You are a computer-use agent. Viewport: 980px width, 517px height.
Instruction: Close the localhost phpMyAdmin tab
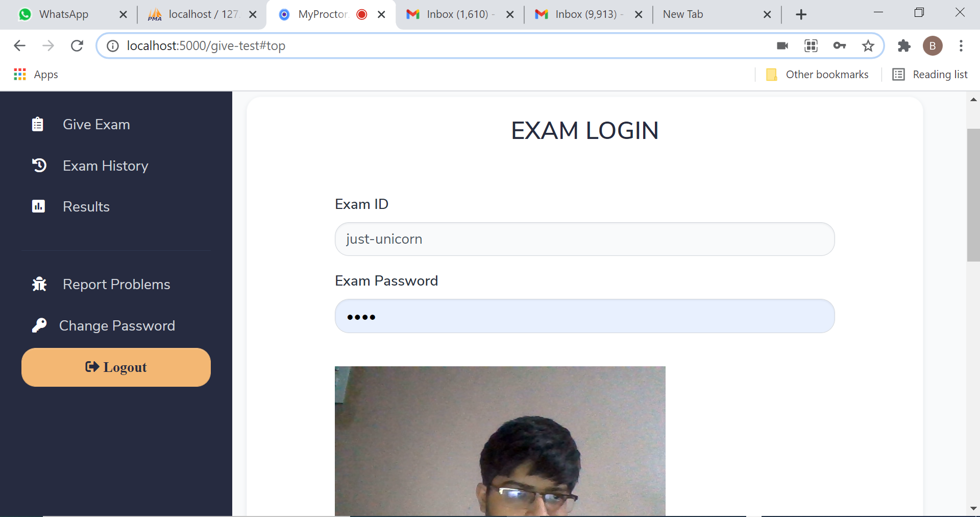tap(253, 14)
